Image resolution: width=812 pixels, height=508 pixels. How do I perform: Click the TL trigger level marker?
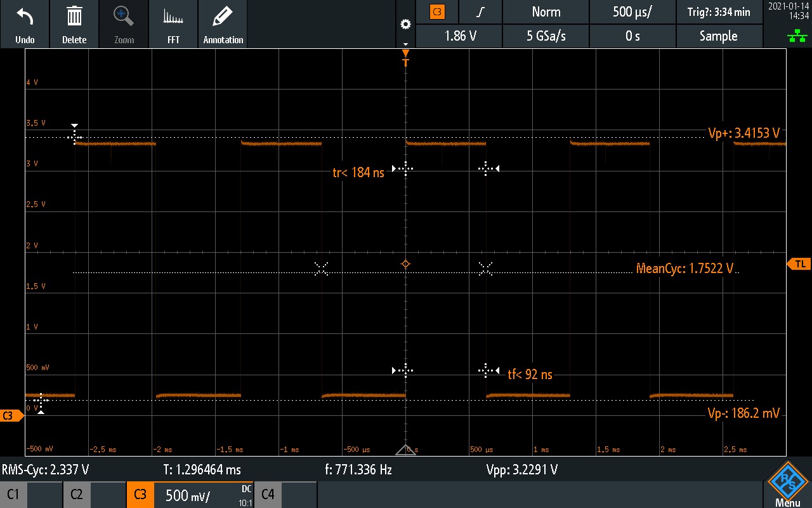tap(799, 264)
